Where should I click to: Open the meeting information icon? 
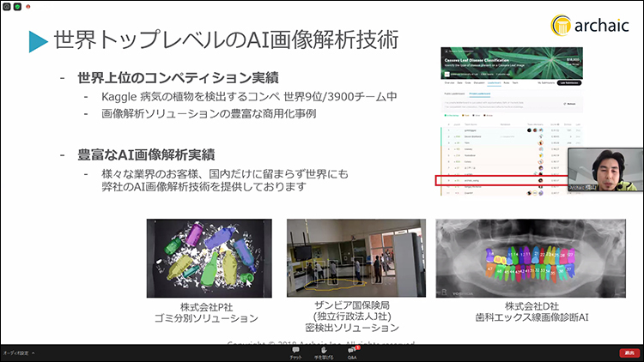pos(7,7)
